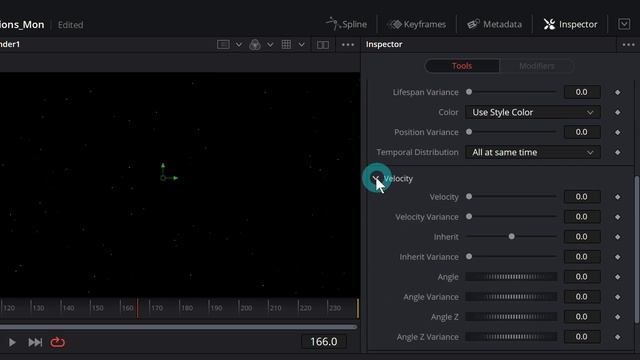Open the Temporal Distribution dropdown
The width and height of the screenshot is (640, 360).
[533, 152]
